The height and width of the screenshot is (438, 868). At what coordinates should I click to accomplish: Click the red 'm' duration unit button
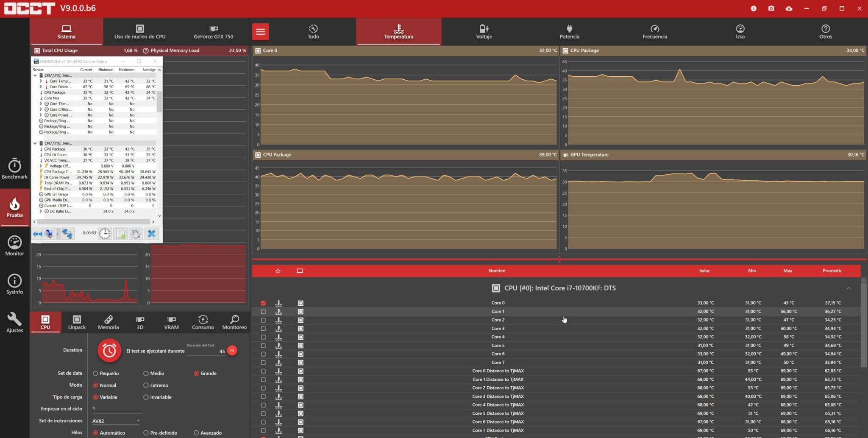tap(232, 351)
